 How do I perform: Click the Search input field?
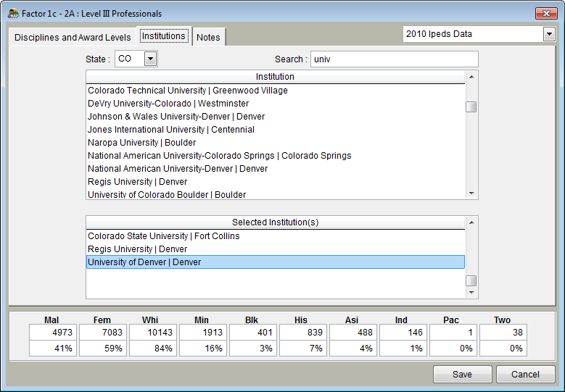pos(395,59)
